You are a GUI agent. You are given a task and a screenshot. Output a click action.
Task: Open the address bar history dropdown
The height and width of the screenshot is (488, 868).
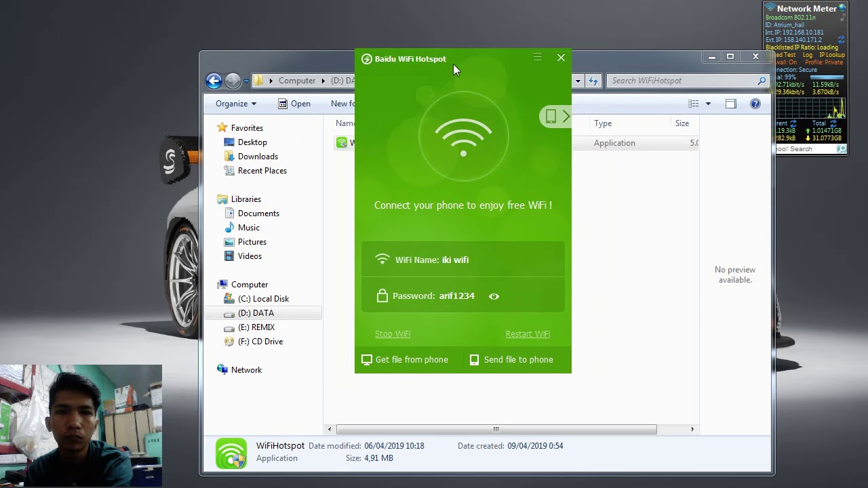pyautogui.click(x=578, y=81)
